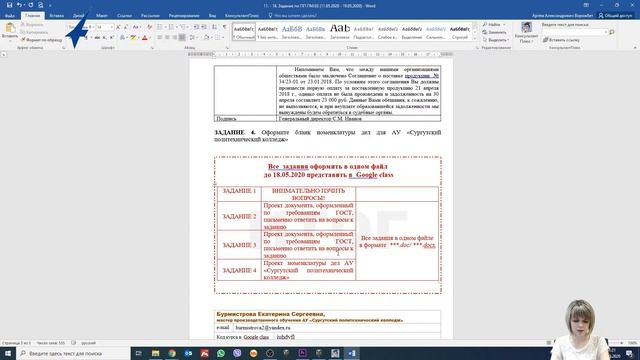Screen dimensions: 640x360
Task: Decrease paragraph indent
Action: [196, 27]
